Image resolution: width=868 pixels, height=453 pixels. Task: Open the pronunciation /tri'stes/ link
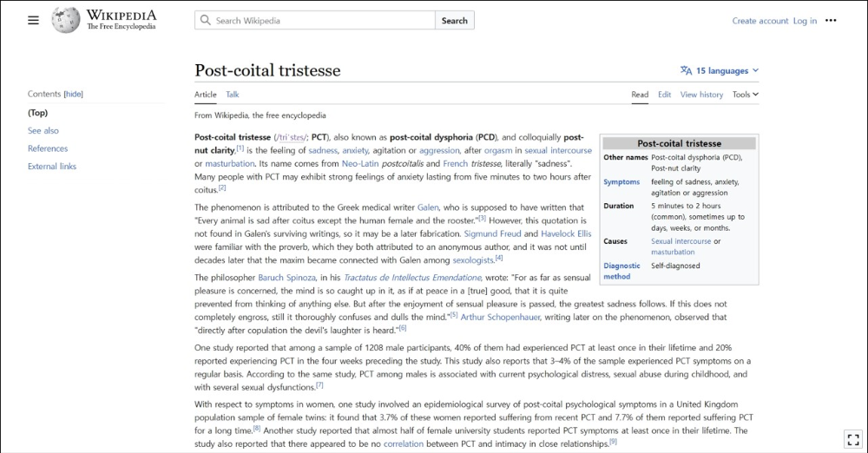tap(291, 137)
